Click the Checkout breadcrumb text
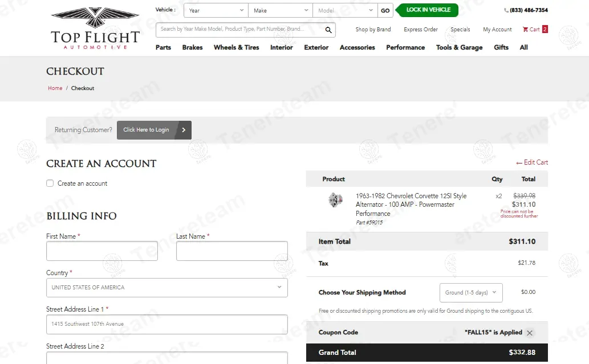Image resolution: width=589 pixels, height=364 pixels. tap(83, 88)
